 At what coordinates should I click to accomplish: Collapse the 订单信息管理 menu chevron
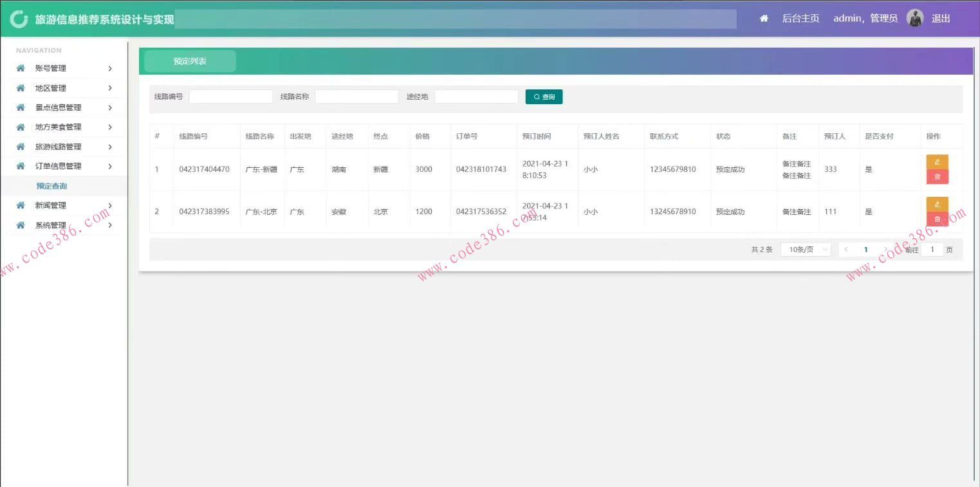pyautogui.click(x=110, y=166)
